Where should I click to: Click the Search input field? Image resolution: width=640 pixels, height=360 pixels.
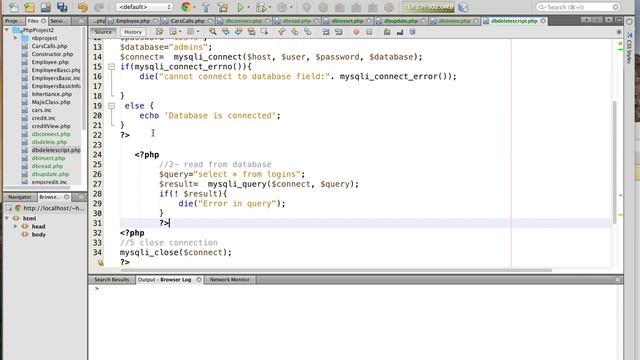pos(578,7)
